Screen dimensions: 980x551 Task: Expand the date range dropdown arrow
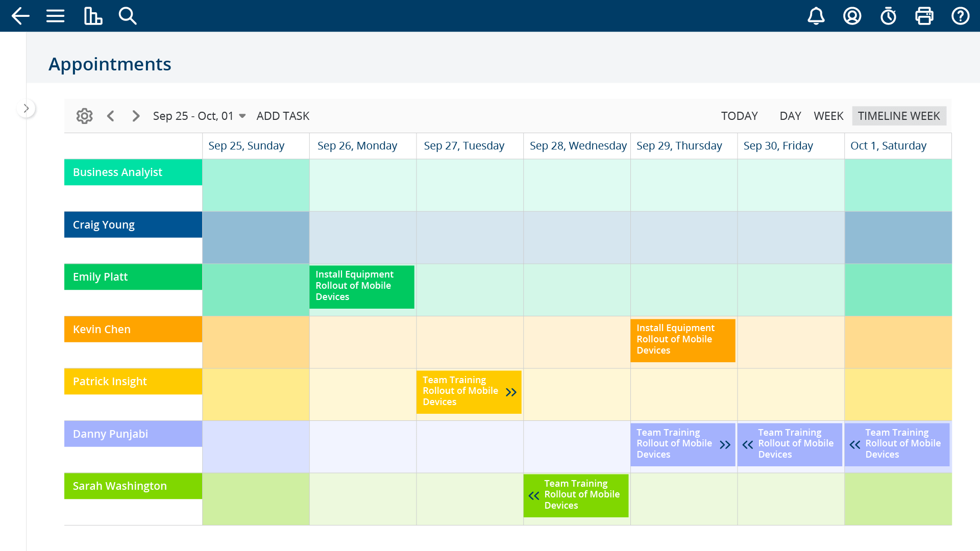(x=243, y=116)
